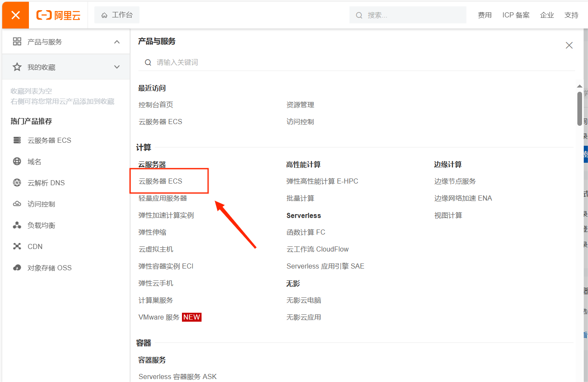The height and width of the screenshot is (382, 588).
Task: Open 计算巢服务 product link
Action: click(x=156, y=300)
